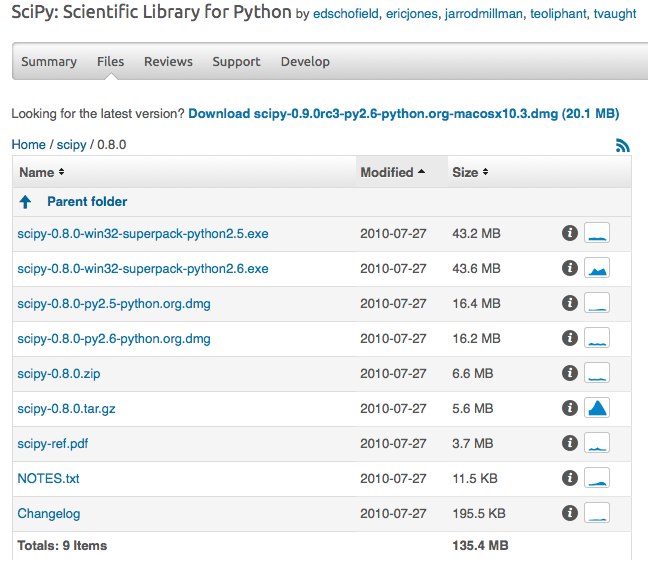Image resolution: width=648 pixels, height=573 pixels.
Task: Download scipy-0.8.0.zip
Action: (x=59, y=373)
